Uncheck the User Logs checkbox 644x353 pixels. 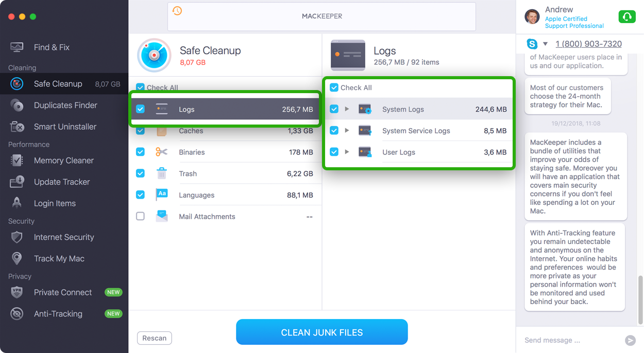(x=334, y=152)
